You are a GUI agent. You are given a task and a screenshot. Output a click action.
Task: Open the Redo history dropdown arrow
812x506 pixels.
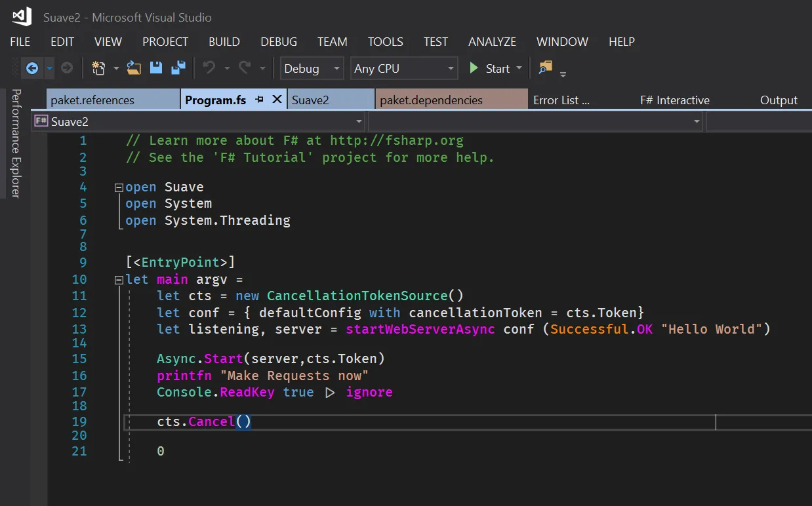click(262, 68)
